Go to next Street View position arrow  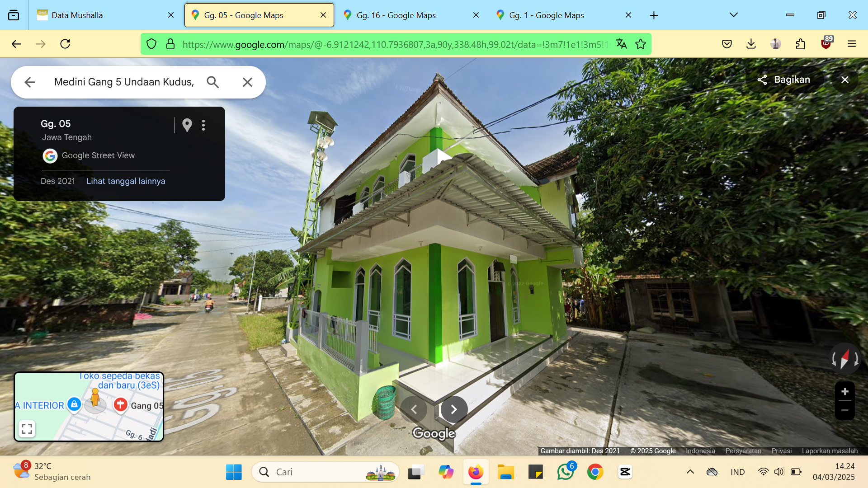pyautogui.click(x=454, y=409)
